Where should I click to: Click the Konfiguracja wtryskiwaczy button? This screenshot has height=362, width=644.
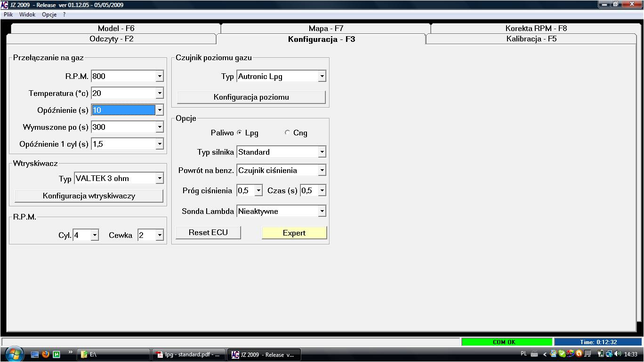[89, 196]
